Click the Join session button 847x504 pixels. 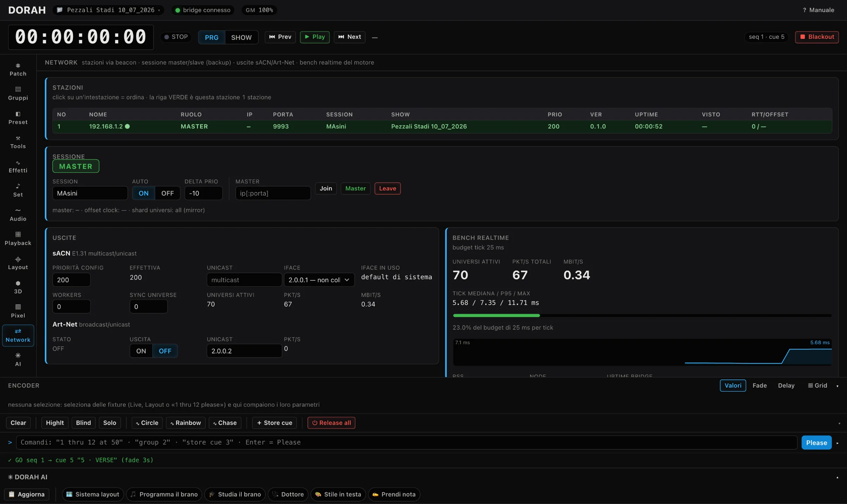pos(326,188)
